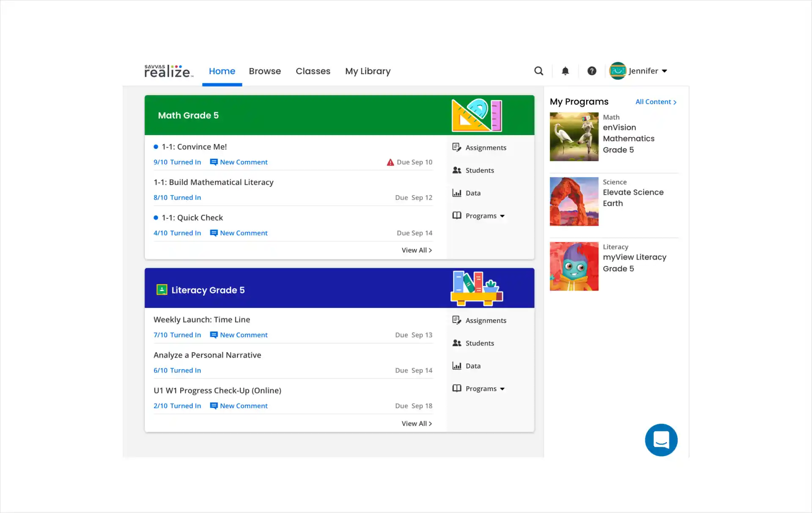Click New Comment for Weekly Launch: Time Line
The width and height of the screenshot is (812, 513).
point(239,335)
